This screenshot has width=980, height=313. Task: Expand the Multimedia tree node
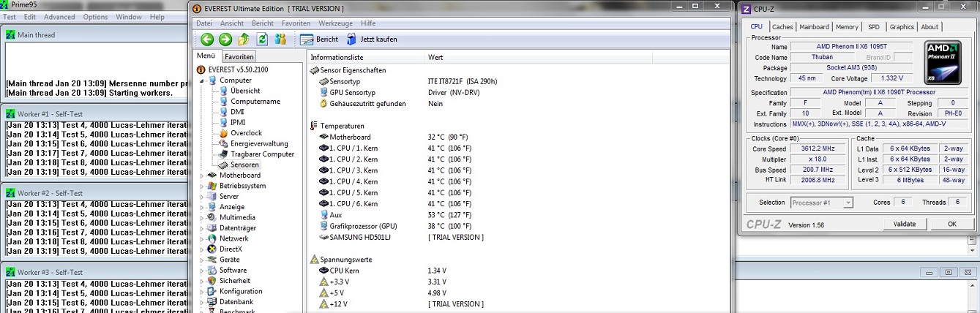coord(202,218)
